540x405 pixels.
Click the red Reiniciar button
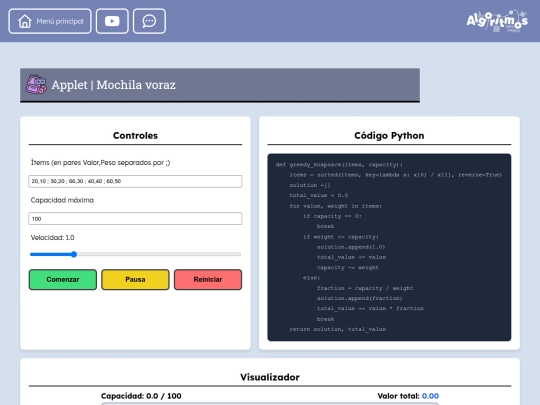point(208,280)
